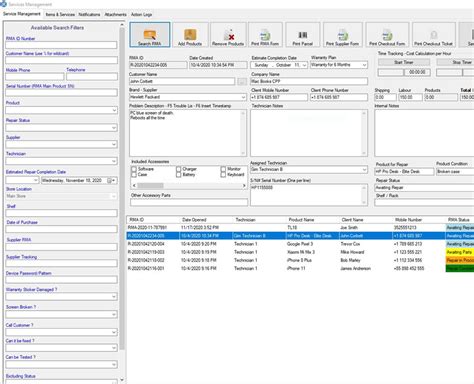Click the Included Accessories horizontal scrollbar right arrow
The image size is (474, 384).
244,185
